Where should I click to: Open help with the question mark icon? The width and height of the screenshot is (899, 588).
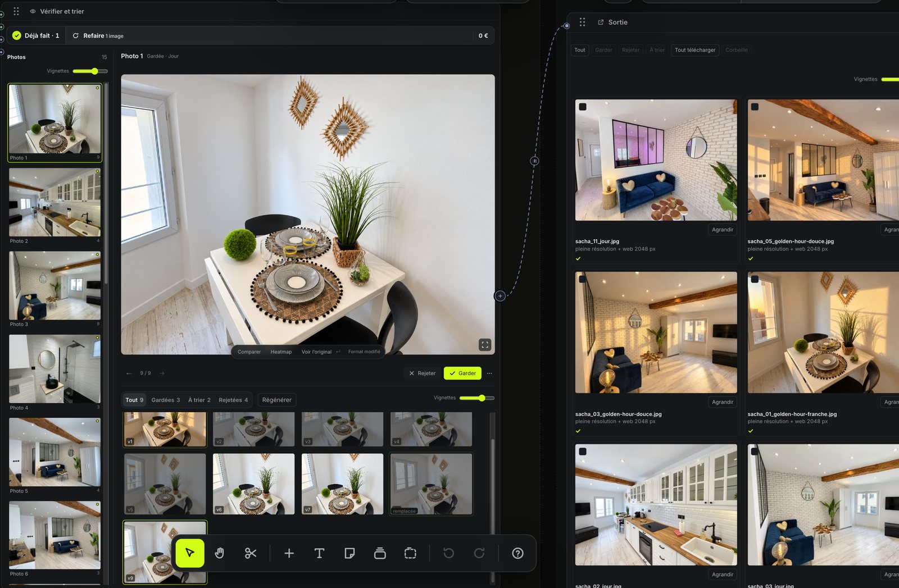tap(517, 553)
